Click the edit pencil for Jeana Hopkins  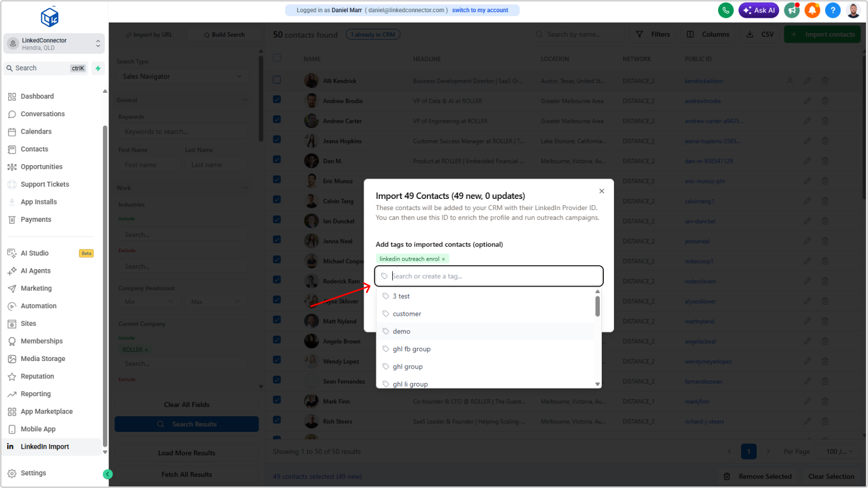[x=807, y=141]
